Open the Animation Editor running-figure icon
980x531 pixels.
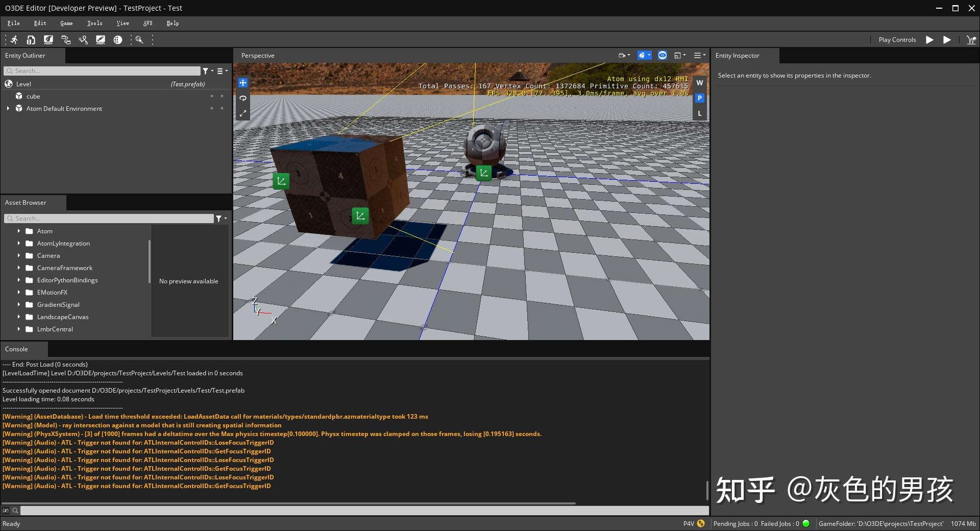point(14,40)
